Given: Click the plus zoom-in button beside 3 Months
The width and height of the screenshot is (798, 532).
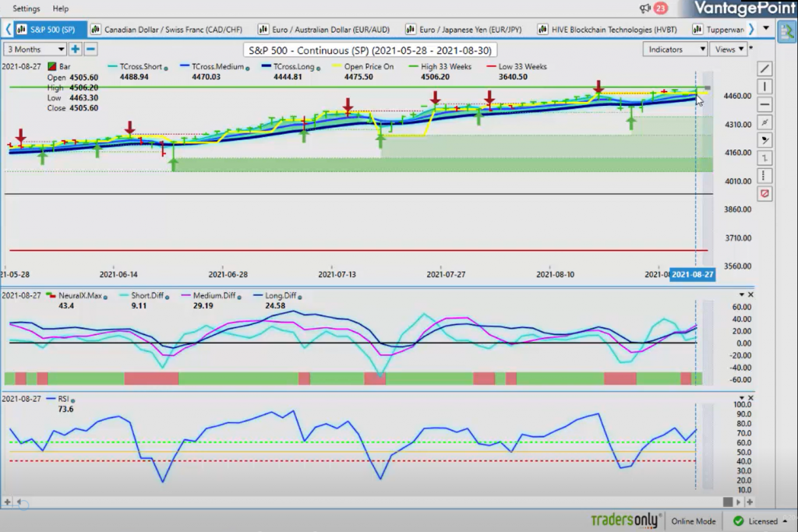Looking at the screenshot, I should click(76, 49).
